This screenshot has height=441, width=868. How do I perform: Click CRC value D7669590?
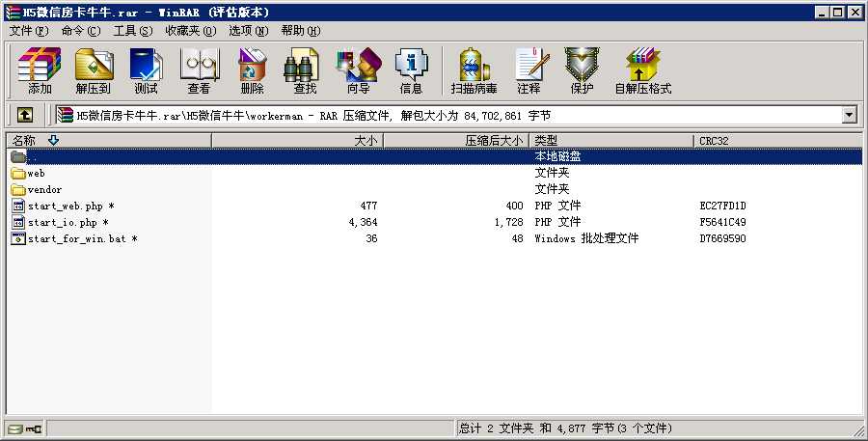(x=722, y=238)
